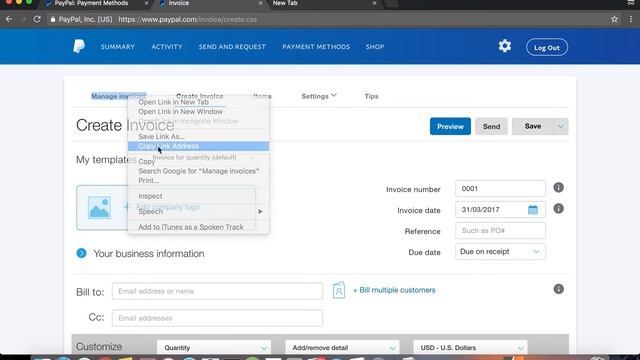Choose Add to iTunes as a Spoken Track

click(198, 227)
